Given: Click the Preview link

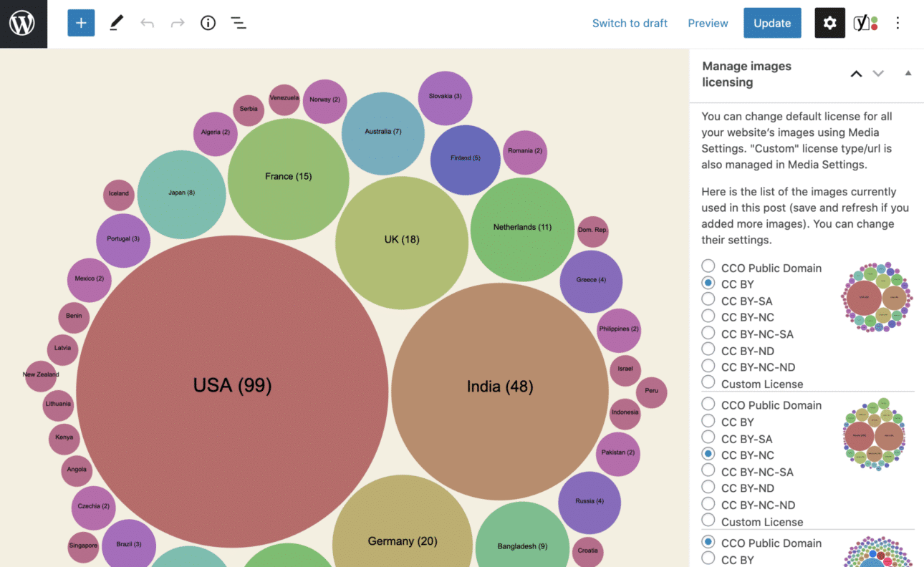Looking at the screenshot, I should click(708, 22).
